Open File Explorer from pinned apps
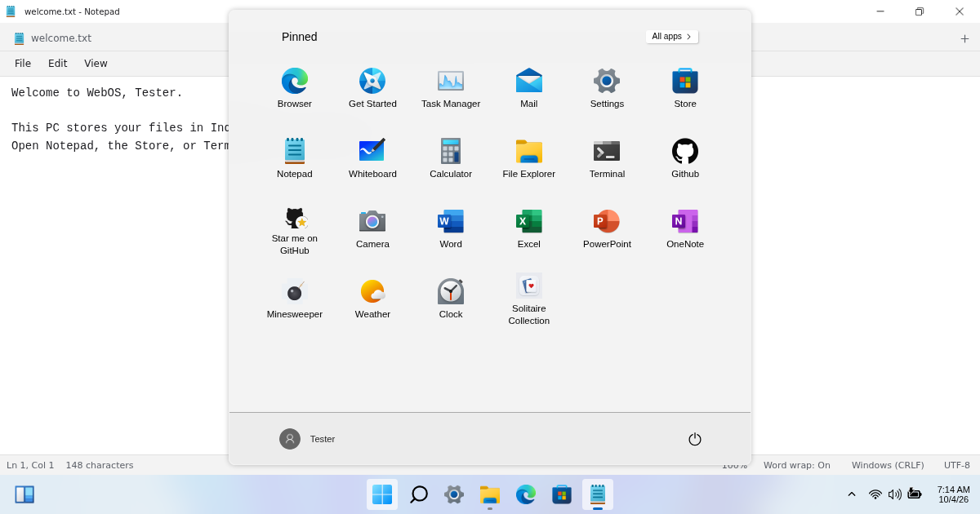 529,158
